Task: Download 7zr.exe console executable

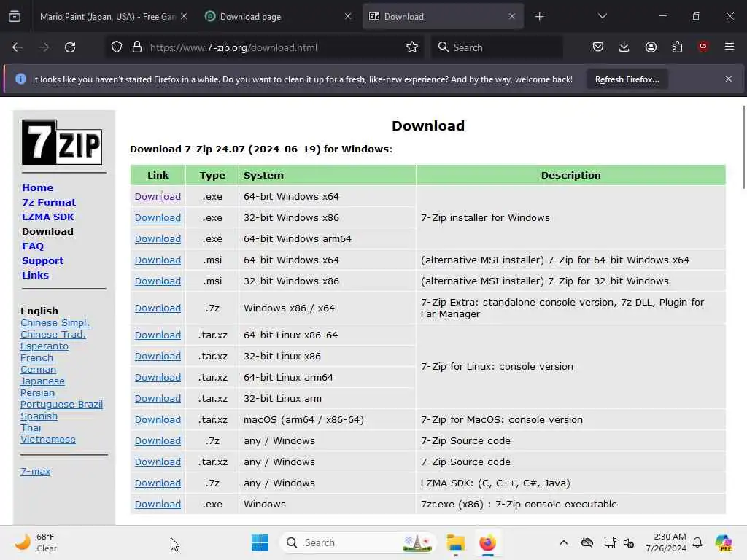Action: click(x=158, y=505)
